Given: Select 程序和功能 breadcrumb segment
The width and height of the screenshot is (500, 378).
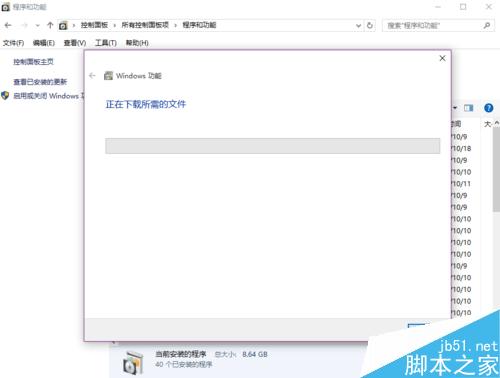Looking at the screenshot, I should point(199,25).
